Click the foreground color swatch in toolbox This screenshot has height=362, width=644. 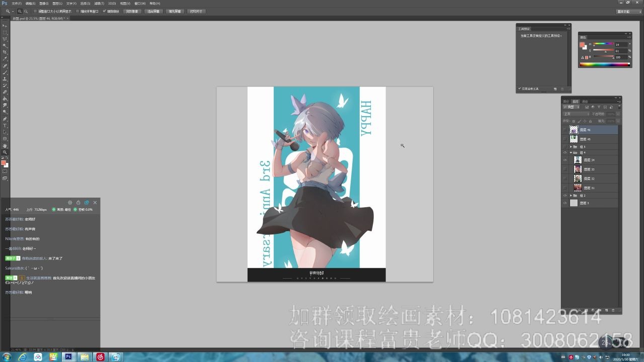click(x=4, y=162)
